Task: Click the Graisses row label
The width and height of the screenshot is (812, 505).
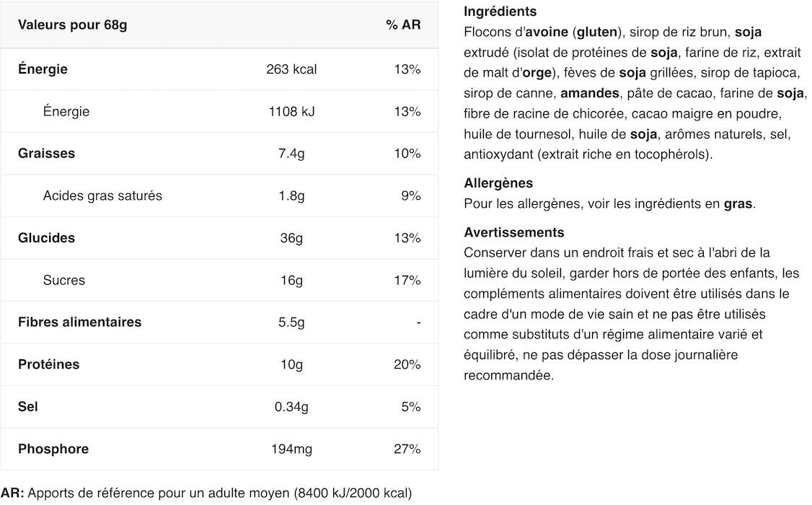Action: [x=47, y=154]
